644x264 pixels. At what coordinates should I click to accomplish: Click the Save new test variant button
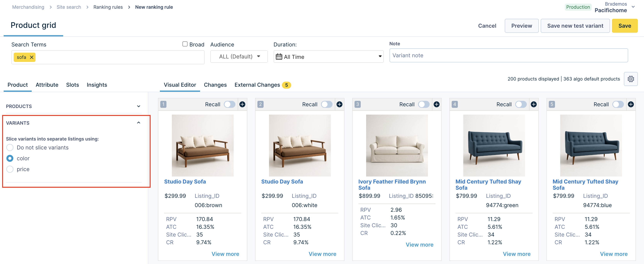pos(575,26)
